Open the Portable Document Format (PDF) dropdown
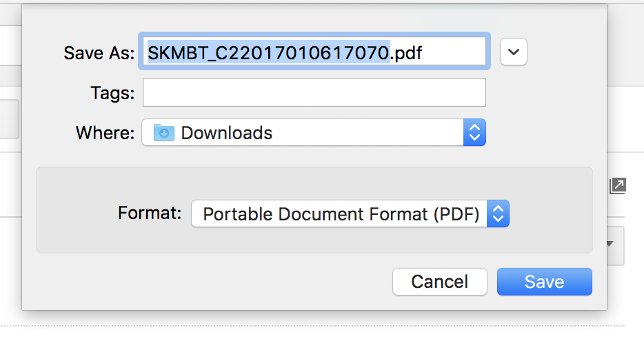Image resolution: width=644 pixels, height=354 pixels. point(350,214)
